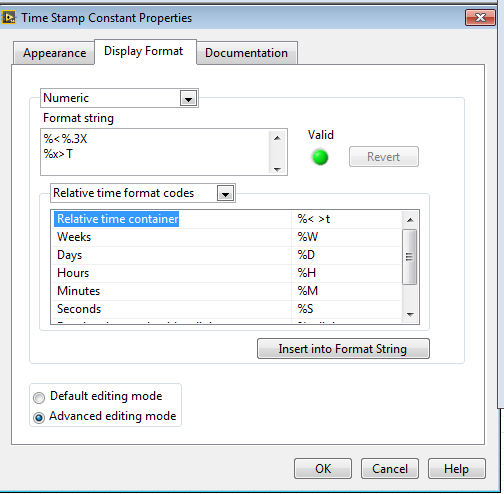
Task: Click the LabVIEW icon in the title bar
Action: pos(9,17)
